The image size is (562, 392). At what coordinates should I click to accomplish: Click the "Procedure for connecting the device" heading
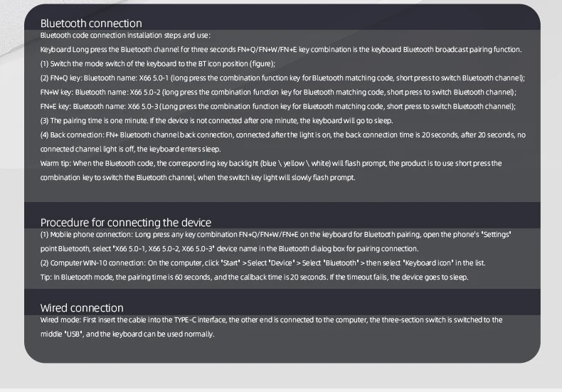point(125,222)
